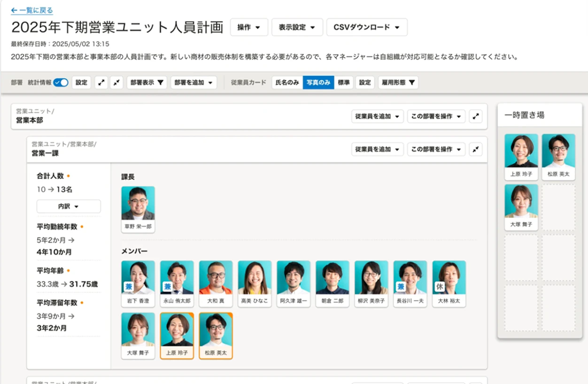Screen dimensions: 588x384
Task: Open the この部署を操作 menu for 営業一課
Action: [436, 149]
